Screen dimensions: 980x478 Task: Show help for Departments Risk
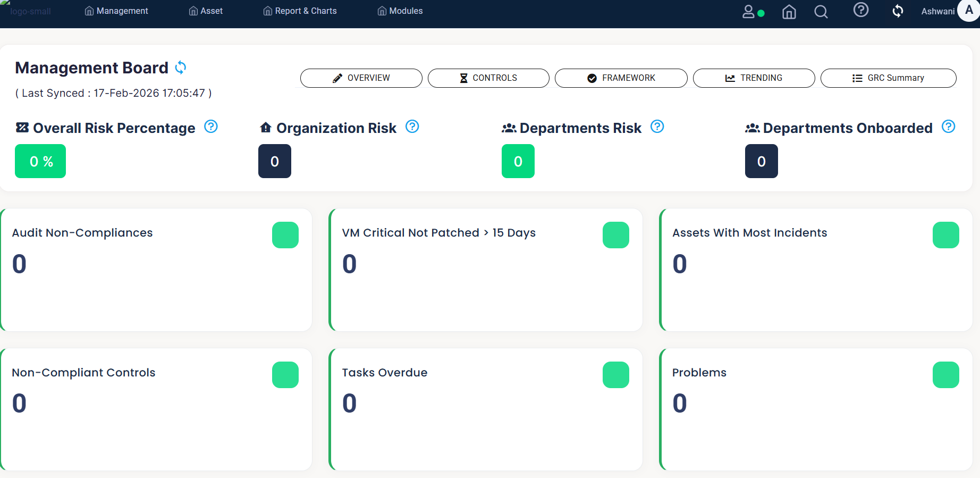tap(657, 127)
